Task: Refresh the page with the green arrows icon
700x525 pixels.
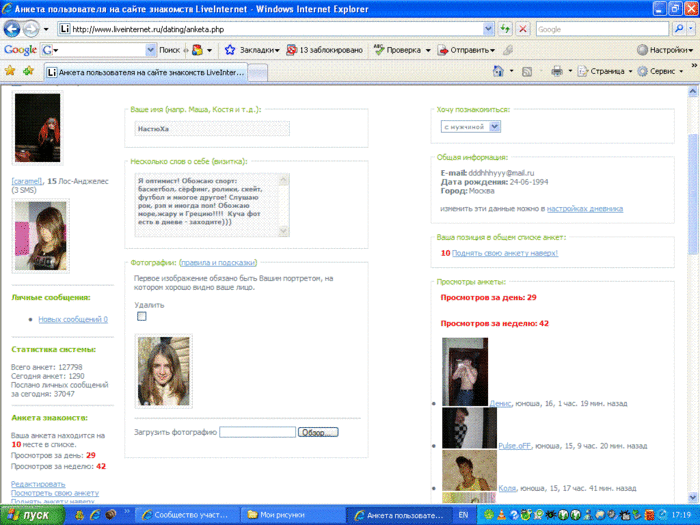Action: tap(505, 29)
